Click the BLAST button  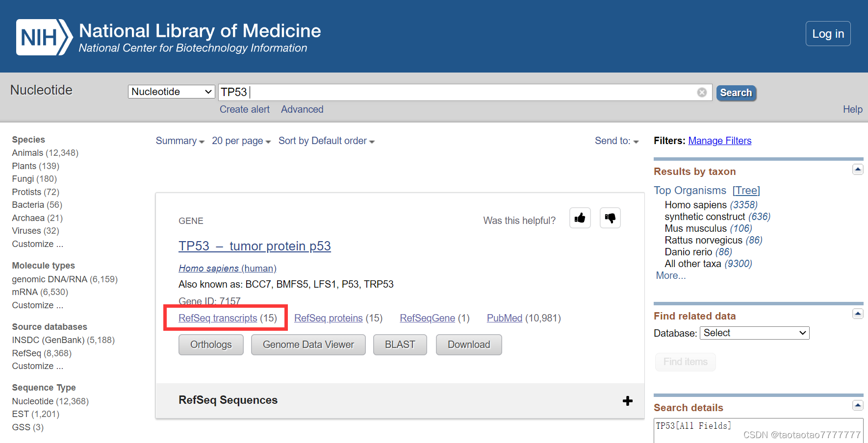point(400,345)
